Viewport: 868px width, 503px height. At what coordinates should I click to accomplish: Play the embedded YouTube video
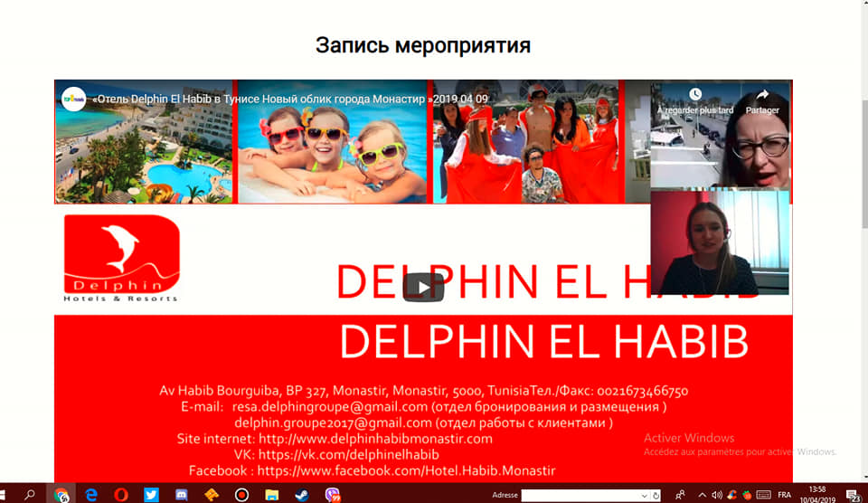pos(423,288)
